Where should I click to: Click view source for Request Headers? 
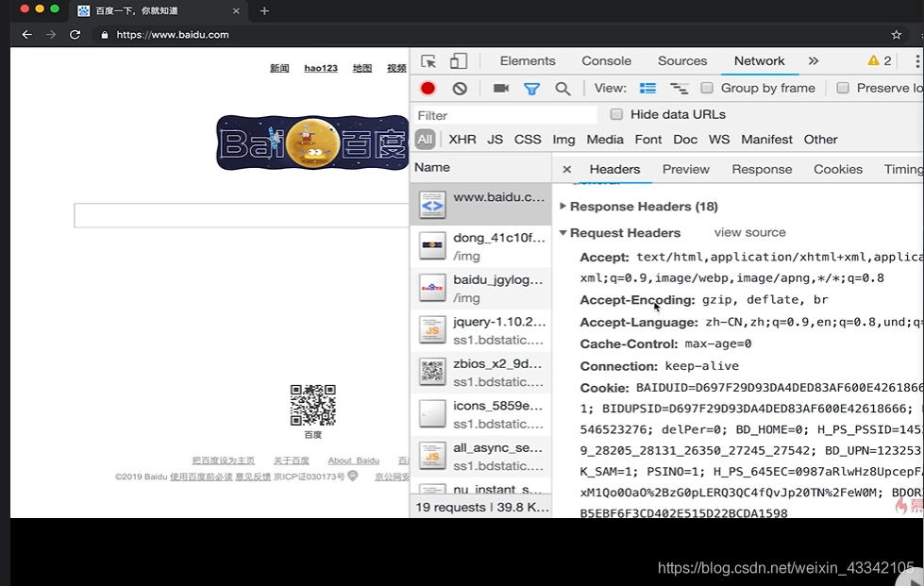(749, 233)
